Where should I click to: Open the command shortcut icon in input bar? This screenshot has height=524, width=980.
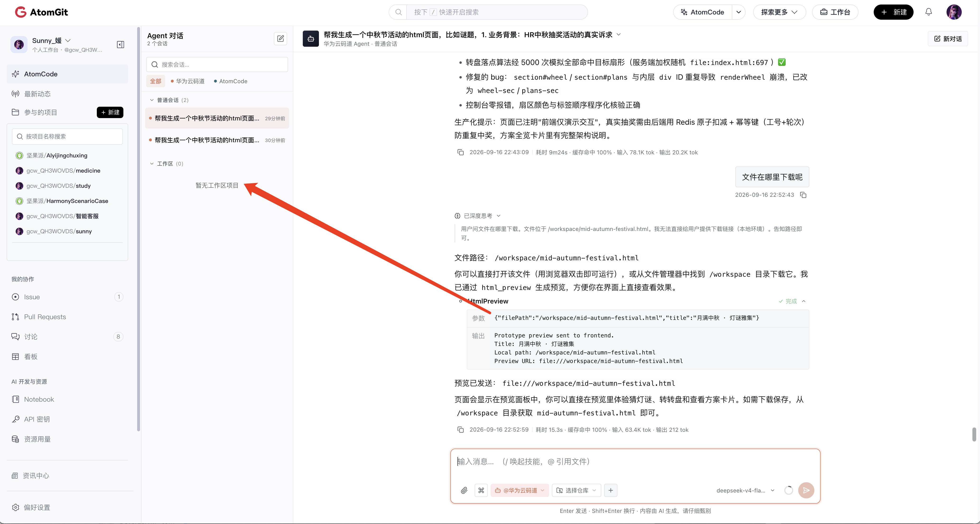click(481, 490)
